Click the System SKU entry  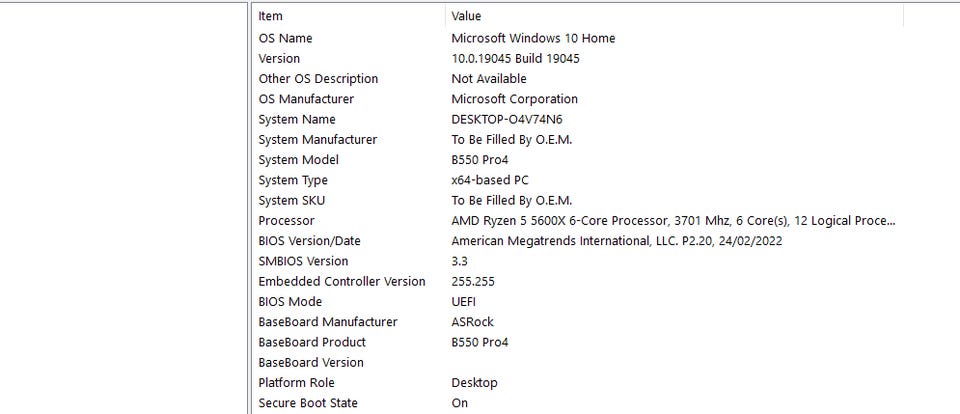click(292, 200)
